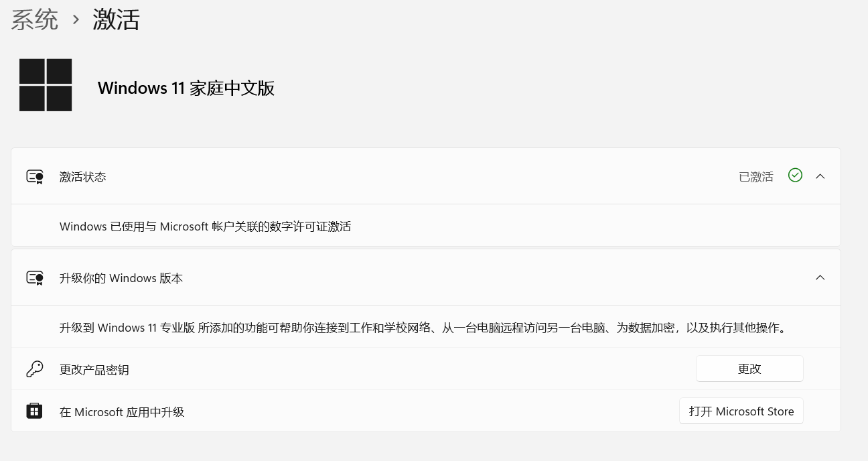
Task: Click the product key icon
Action: 35,369
